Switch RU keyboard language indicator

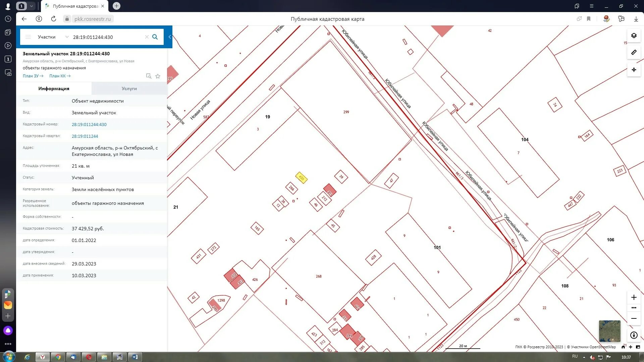click(x=575, y=357)
